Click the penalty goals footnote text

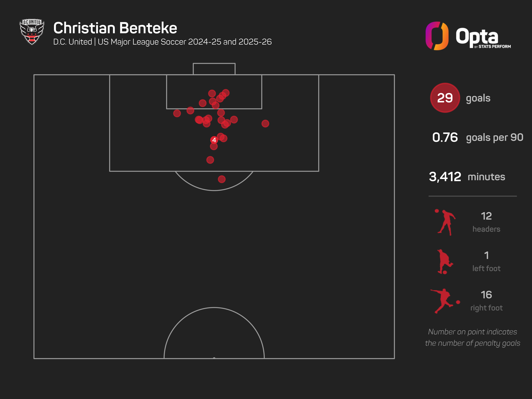coord(472,337)
